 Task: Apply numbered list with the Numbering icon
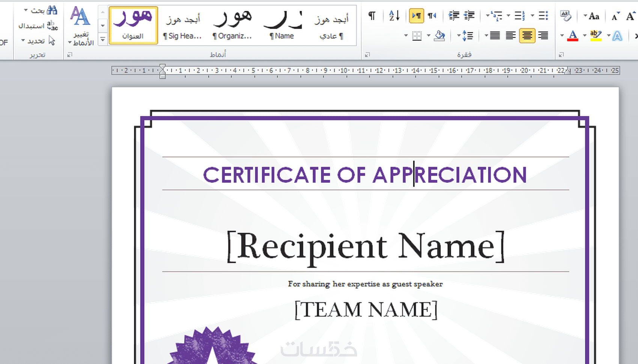pos(520,15)
